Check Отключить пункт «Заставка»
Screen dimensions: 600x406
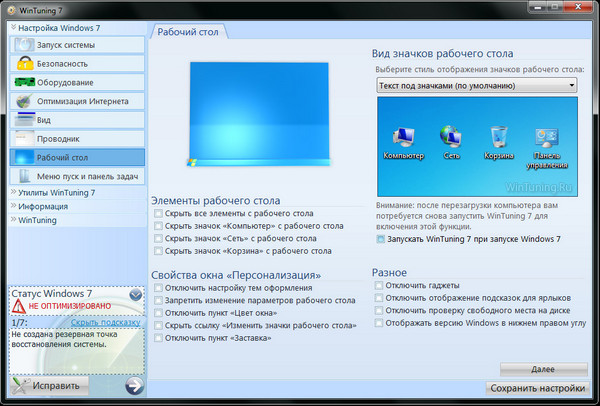pyautogui.click(x=158, y=338)
